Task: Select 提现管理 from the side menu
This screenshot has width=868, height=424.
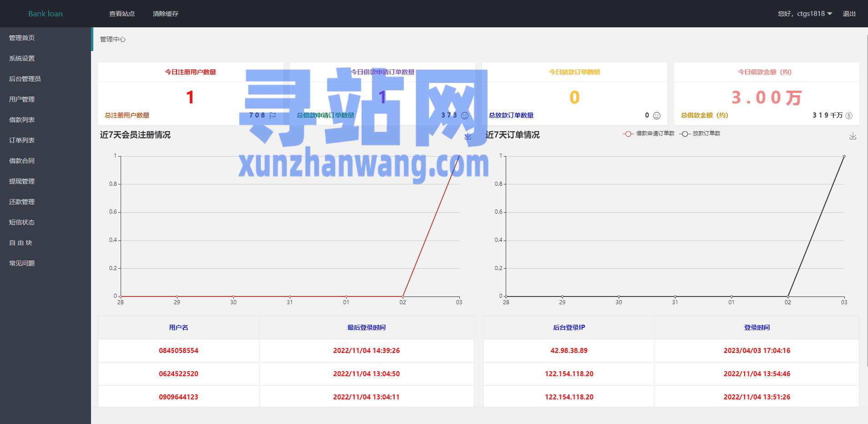Action: pyautogui.click(x=22, y=181)
